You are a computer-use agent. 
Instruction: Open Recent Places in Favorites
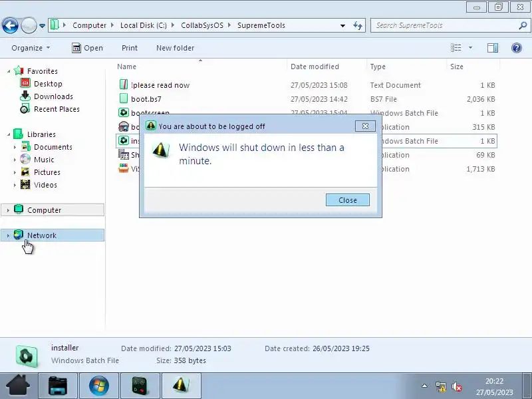57,109
